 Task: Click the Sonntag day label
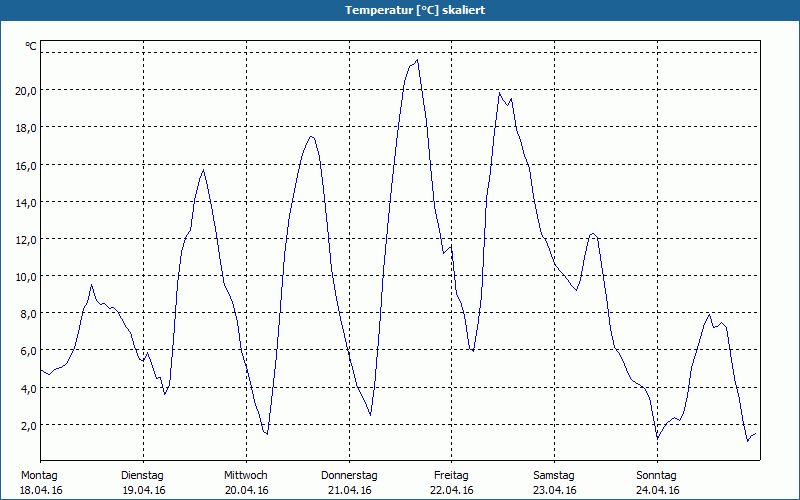click(657, 476)
